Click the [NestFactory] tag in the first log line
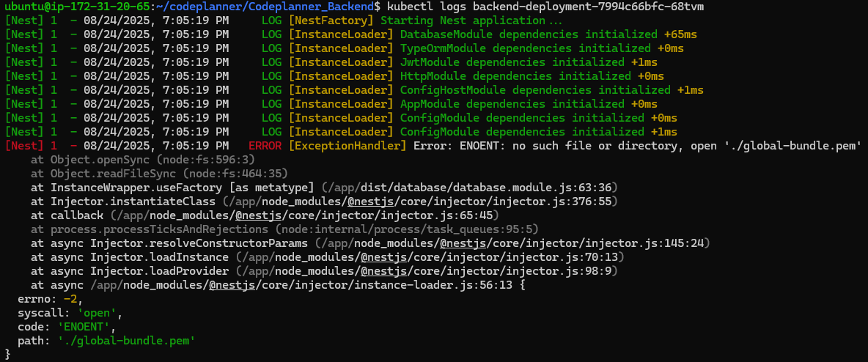The width and height of the screenshot is (868, 362). coord(332,21)
